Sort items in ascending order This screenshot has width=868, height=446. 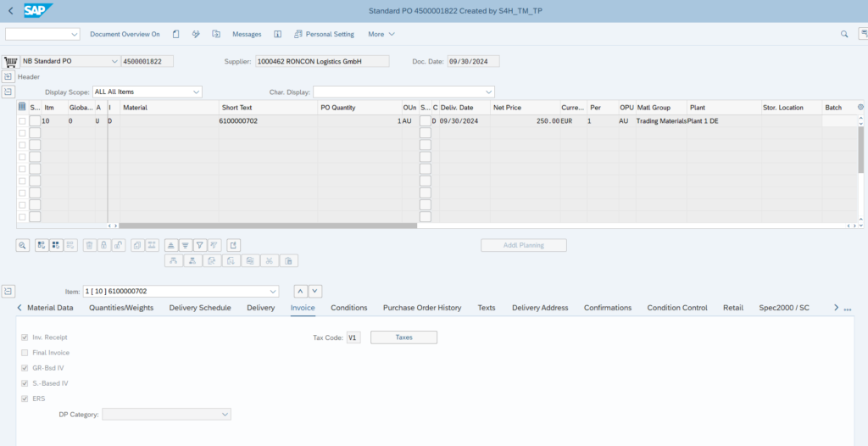point(171,245)
